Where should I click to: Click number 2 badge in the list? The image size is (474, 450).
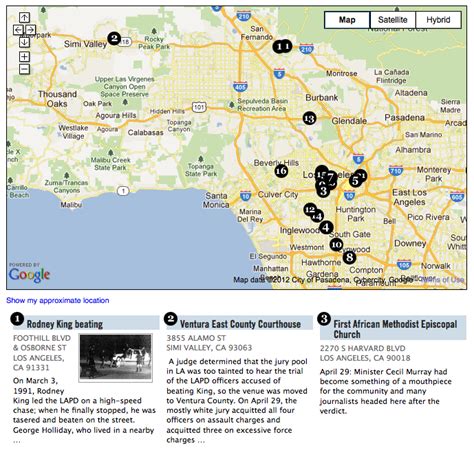(x=170, y=319)
